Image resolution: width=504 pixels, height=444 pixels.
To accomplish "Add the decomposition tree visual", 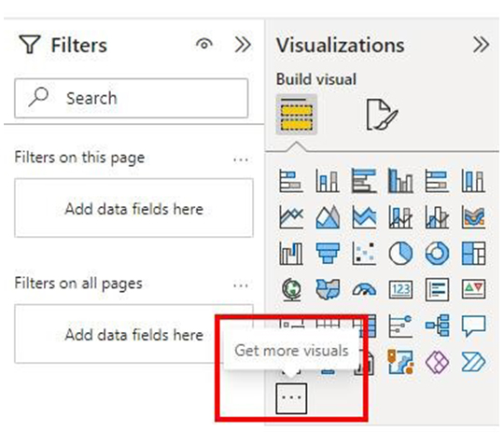I will [437, 326].
